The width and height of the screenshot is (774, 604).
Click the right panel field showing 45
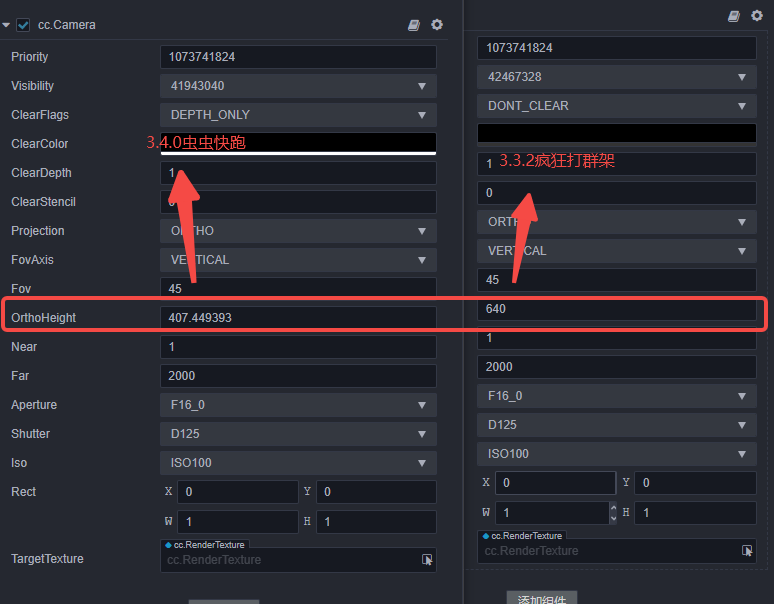(617, 280)
